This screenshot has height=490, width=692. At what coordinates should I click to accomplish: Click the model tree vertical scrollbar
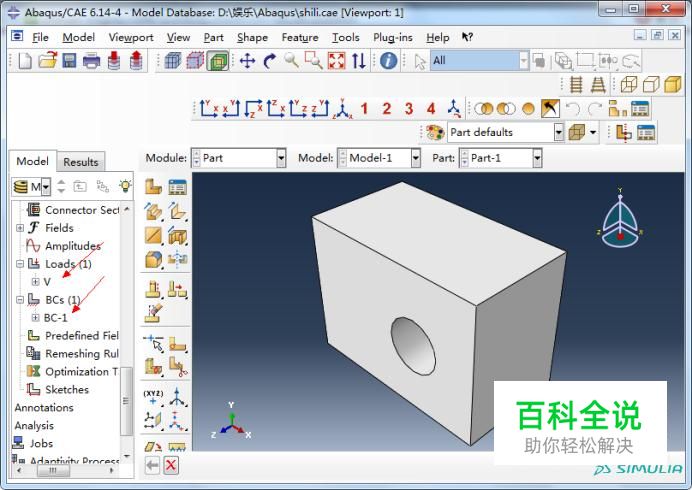pyautogui.click(x=127, y=401)
